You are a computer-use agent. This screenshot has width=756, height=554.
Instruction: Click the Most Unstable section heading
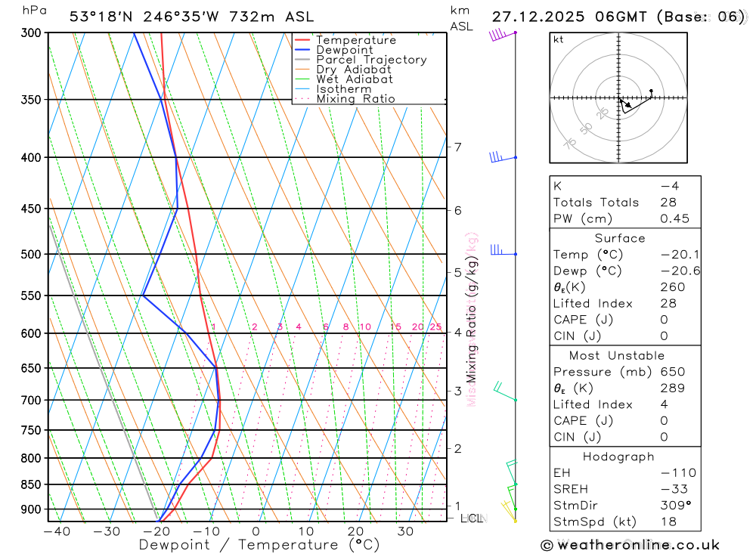point(617,356)
